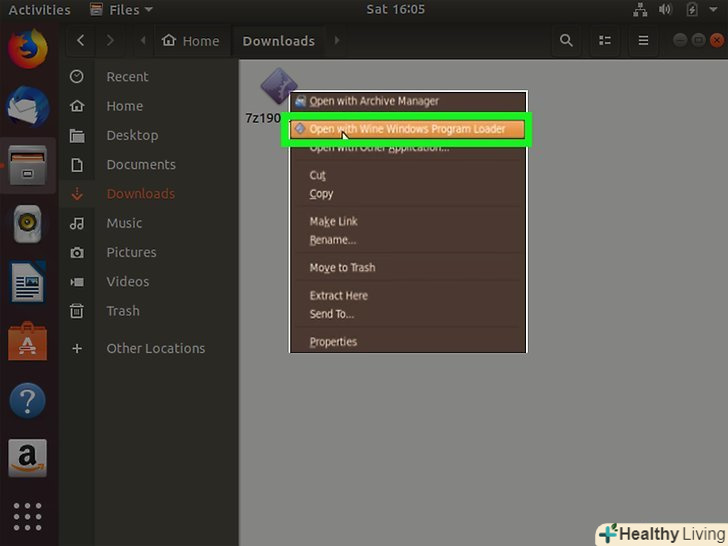Select Properties in the context menu

pyautogui.click(x=408, y=342)
